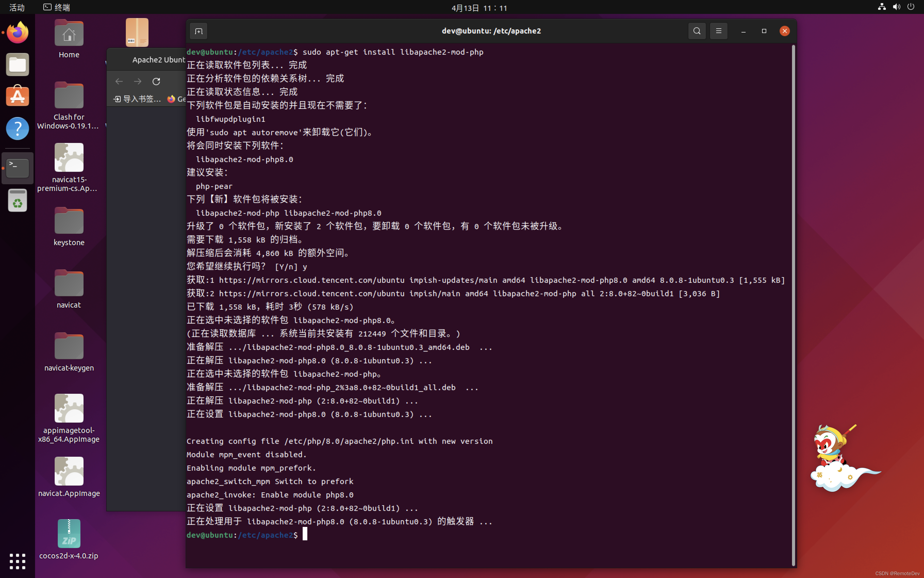The width and height of the screenshot is (924, 578).
Task: Open the 活动 Activities overview
Action: [17, 7]
